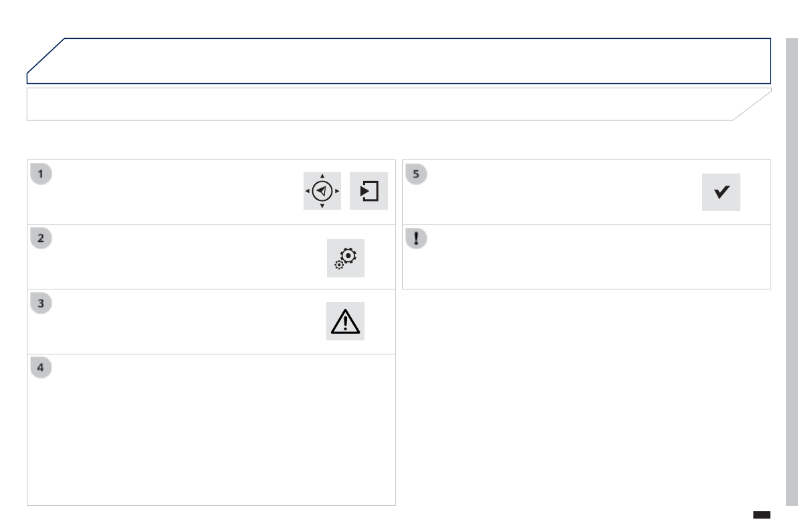
Task: Open settings with the double-gear icon
Action: point(346,258)
